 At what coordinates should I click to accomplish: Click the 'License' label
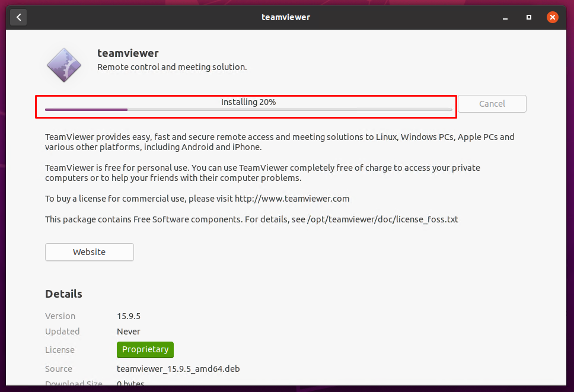pos(60,350)
